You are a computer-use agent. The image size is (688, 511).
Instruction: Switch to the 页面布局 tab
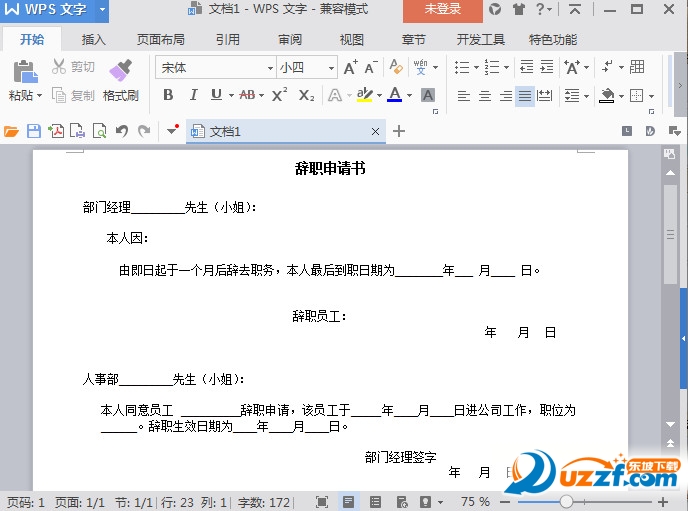(x=161, y=39)
